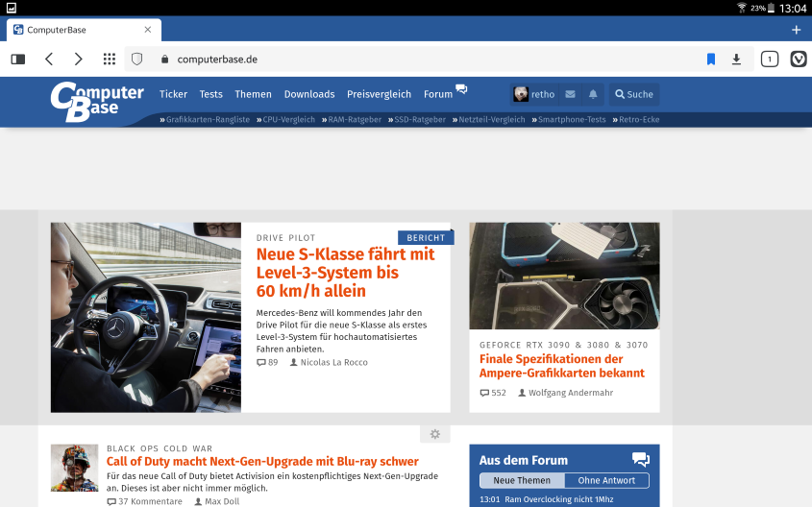Click forum speech bubbles in Aus dem Forum
812x507 pixels.
pyautogui.click(x=641, y=459)
